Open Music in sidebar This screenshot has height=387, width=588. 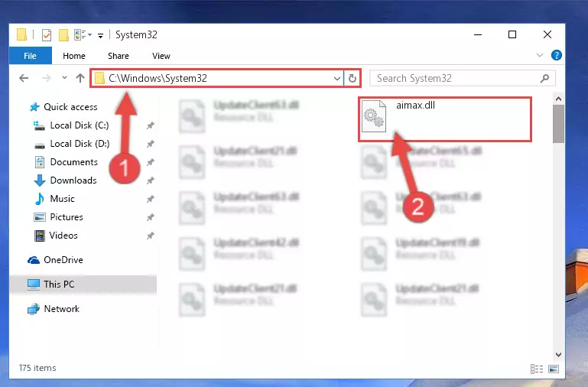click(62, 199)
